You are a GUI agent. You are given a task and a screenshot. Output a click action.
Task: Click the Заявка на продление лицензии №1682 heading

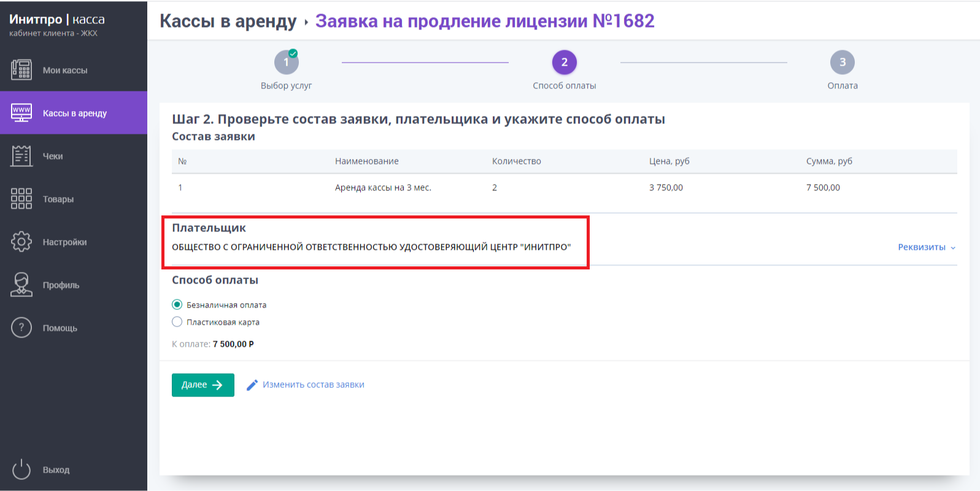click(x=485, y=21)
